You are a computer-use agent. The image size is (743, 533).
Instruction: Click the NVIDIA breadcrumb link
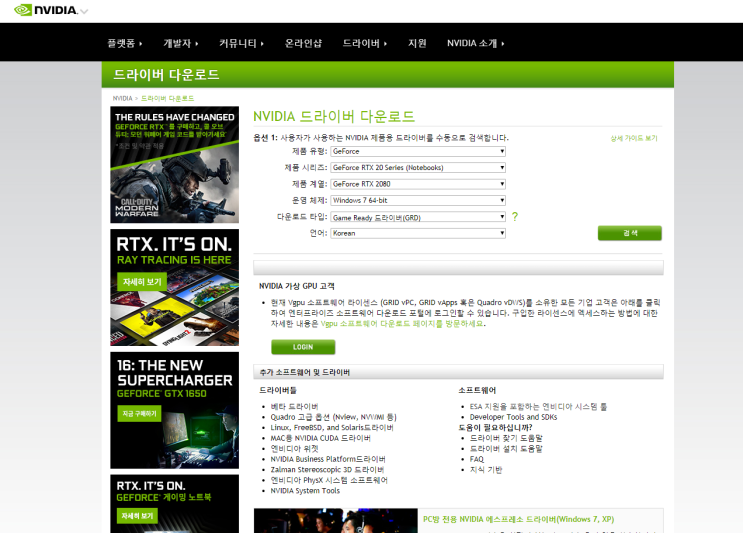click(122, 99)
